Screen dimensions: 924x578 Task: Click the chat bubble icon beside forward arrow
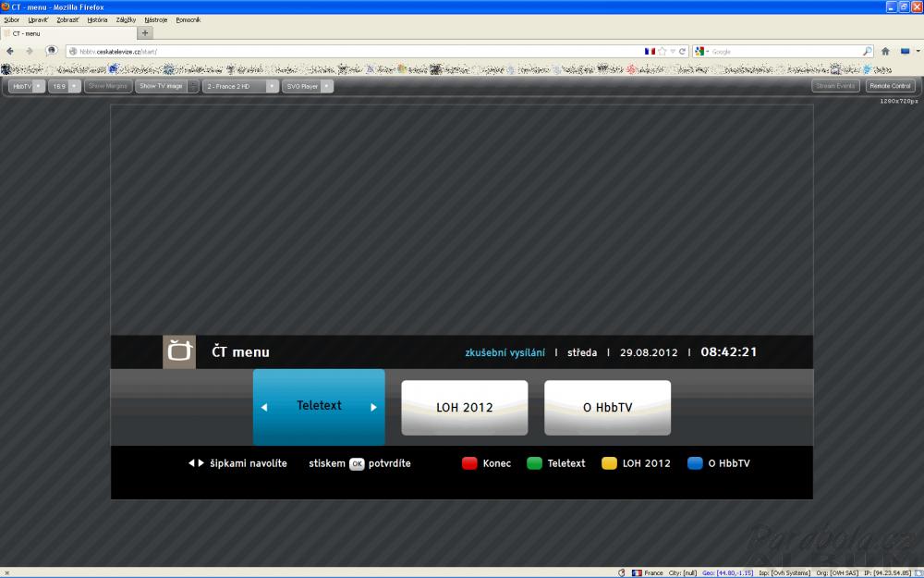[x=52, y=51]
